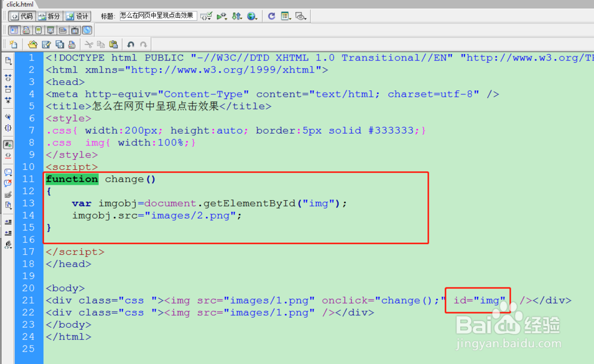The image size is (594, 364).
Task: Click the Save All icon
Action: pos(59,45)
